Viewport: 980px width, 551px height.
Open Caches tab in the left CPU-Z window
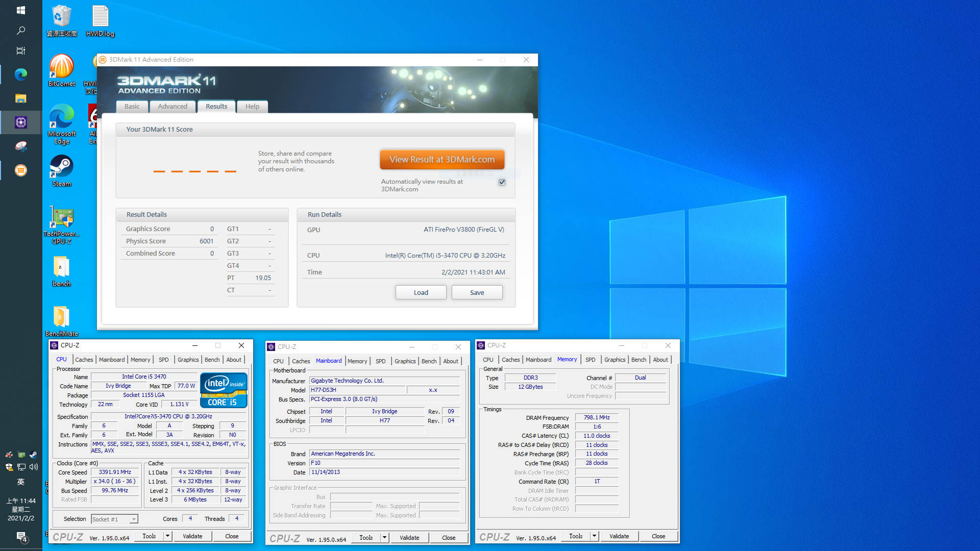tap(84, 360)
